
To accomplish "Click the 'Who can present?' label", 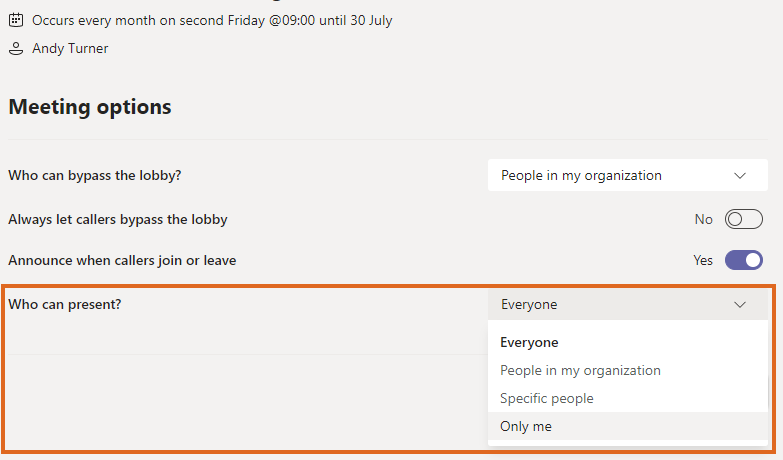I will coord(65,304).
